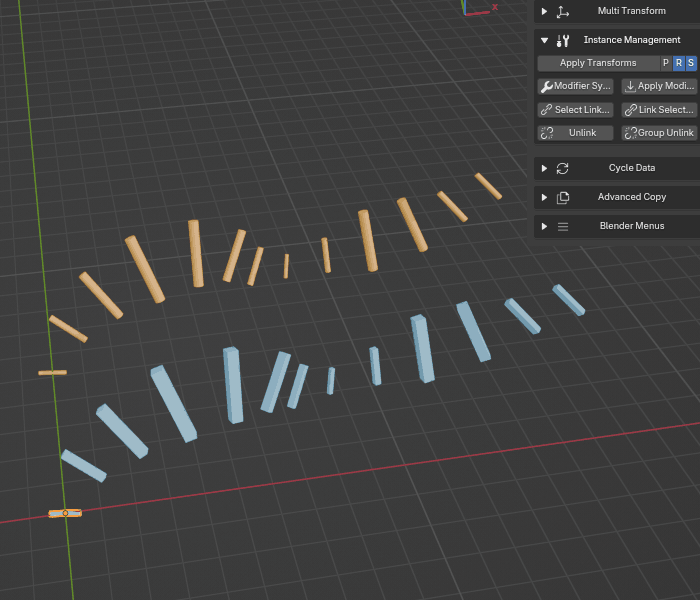
Task: Click the Group Unlink button
Action: tap(659, 133)
